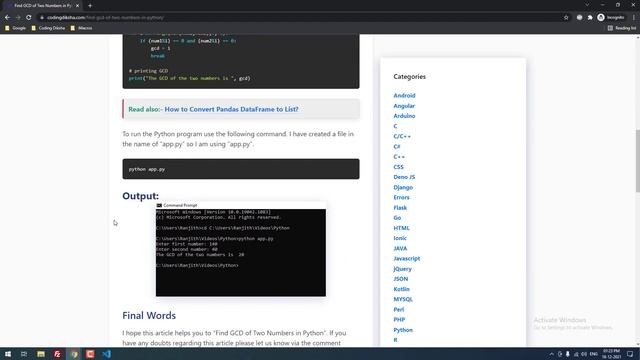Open the C# category
This screenshot has width=640, height=360.
point(397,147)
